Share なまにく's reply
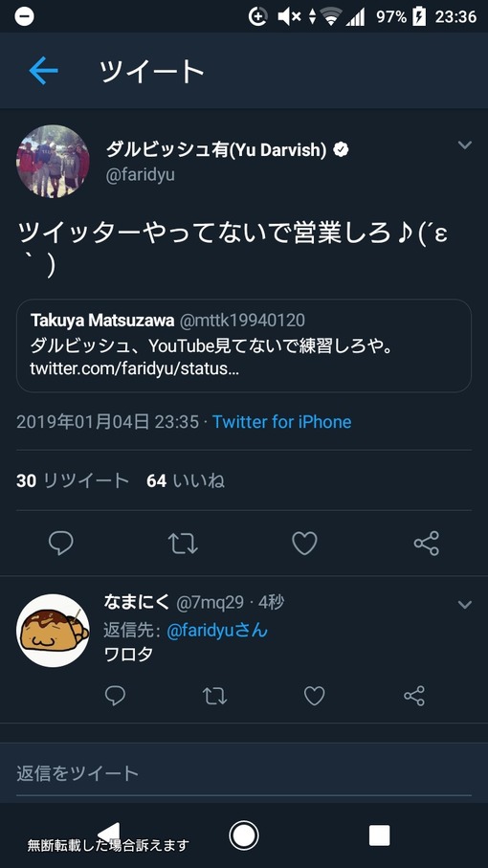488x868 pixels. 414,696
